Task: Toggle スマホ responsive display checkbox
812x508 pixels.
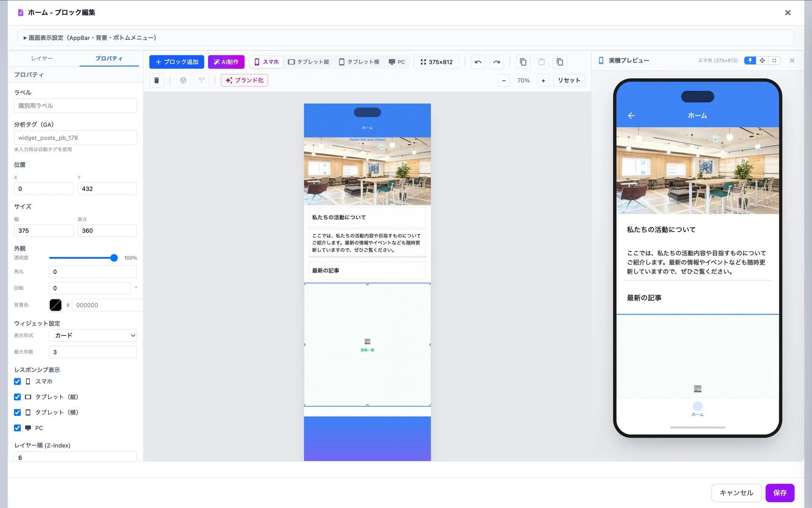Action: [17, 381]
